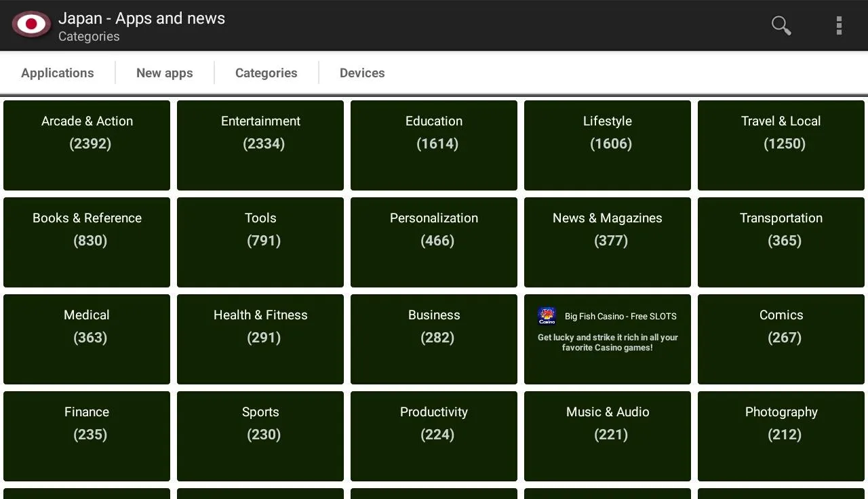The image size is (868, 499).
Task: Tap the 'Japan - Apps and news' title
Action: tap(142, 18)
